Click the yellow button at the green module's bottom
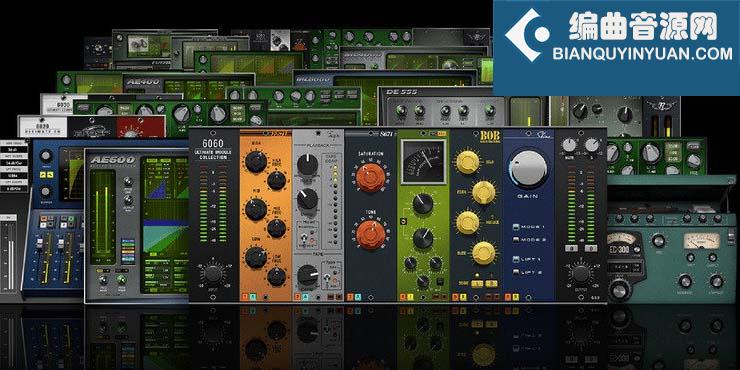Viewport: 740px width, 370px height. pos(410,297)
